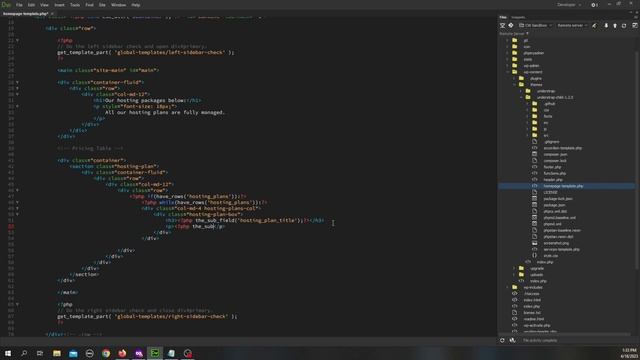Select the homepage-template.php document tab
The image size is (640, 360).
tap(25, 13)
